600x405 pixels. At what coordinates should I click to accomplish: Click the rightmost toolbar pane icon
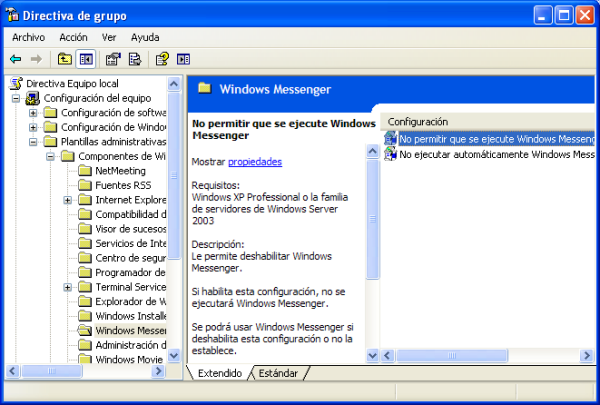183,59
